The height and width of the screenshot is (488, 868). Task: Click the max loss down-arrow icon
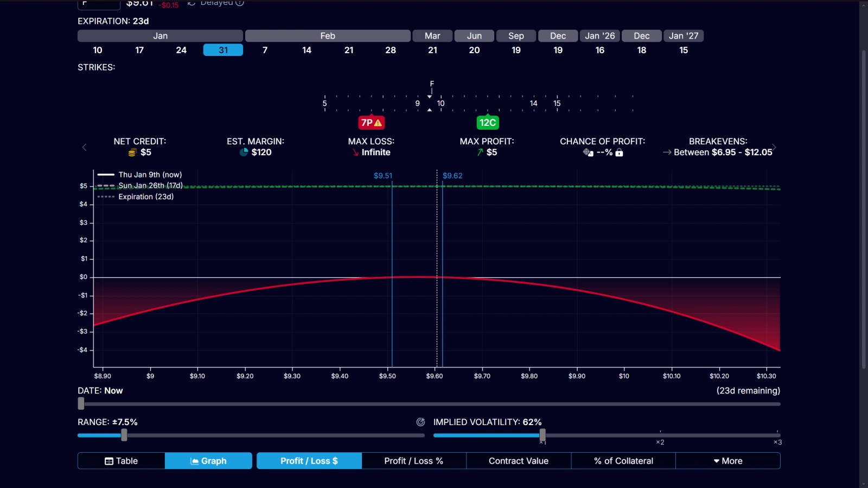(x=356, y=153)
